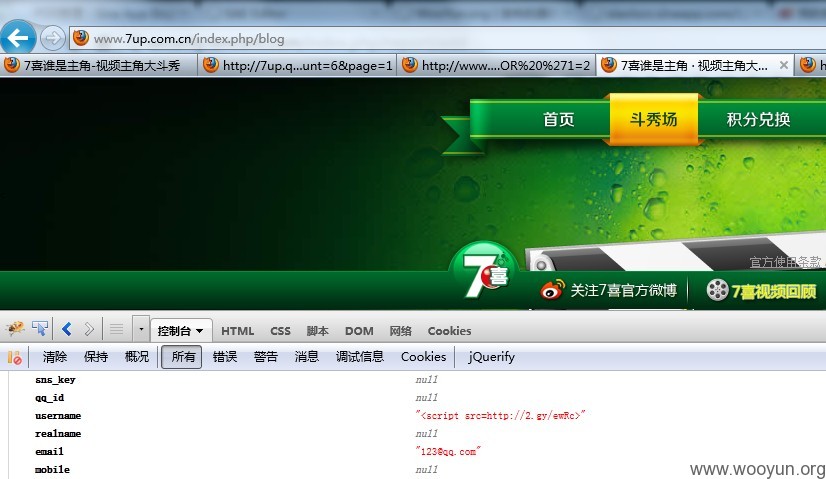Select 错误 console filter
This screenshot has width=826, height=479.
pyautogui.click(x=225, y=357)
